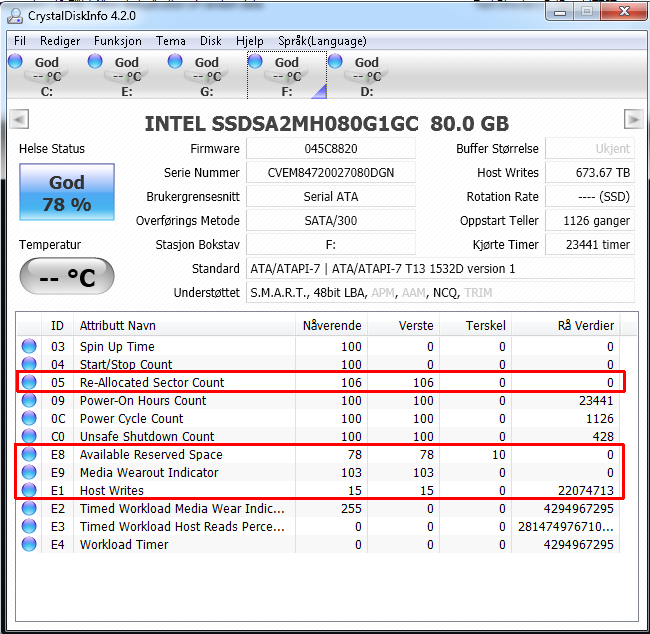The width and height of the screenshot is (650, 634).
Task: Click the status orb for Spin Up Time
Action: (x=29, y=346)
